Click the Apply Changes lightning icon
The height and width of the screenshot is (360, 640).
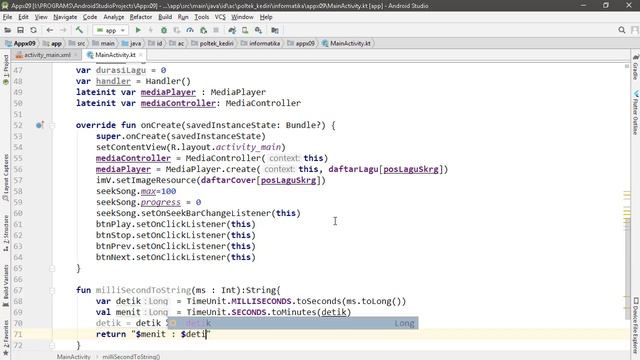[x=151, y=30]
